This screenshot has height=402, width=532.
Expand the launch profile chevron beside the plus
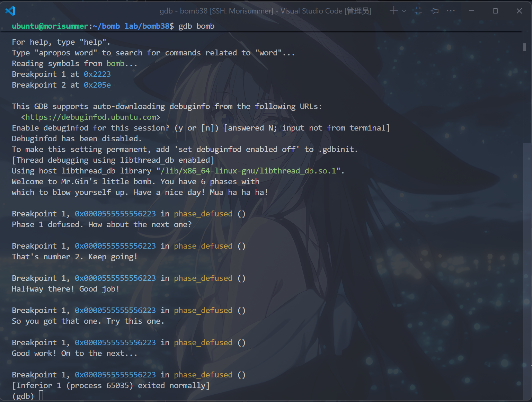pyautogui.click(x=404, y=11)
